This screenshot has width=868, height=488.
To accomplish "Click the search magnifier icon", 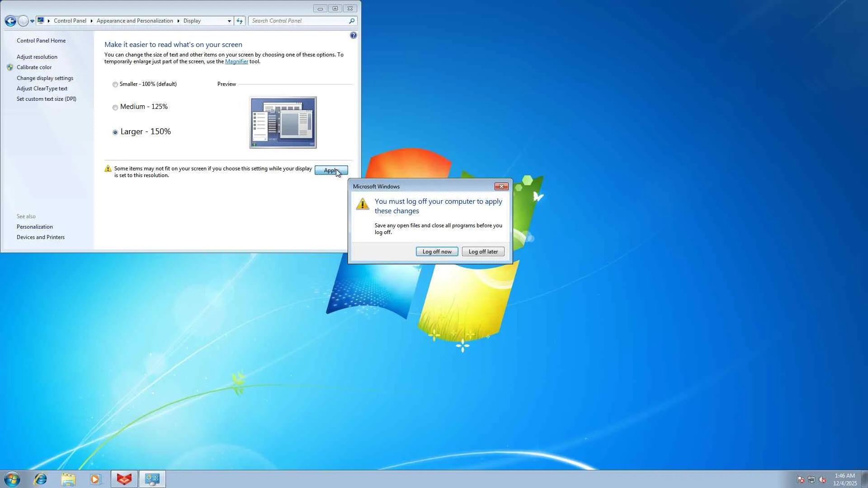I will tap(352, 21).
